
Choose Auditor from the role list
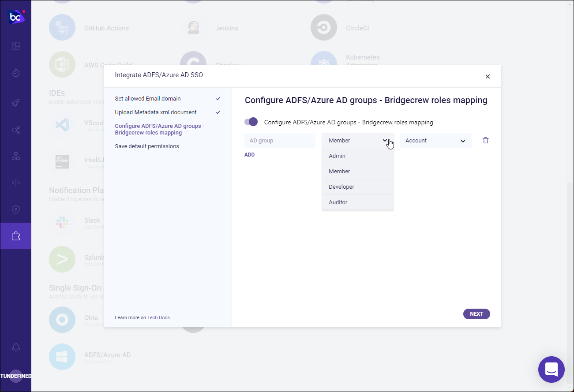tap(357, 202)
